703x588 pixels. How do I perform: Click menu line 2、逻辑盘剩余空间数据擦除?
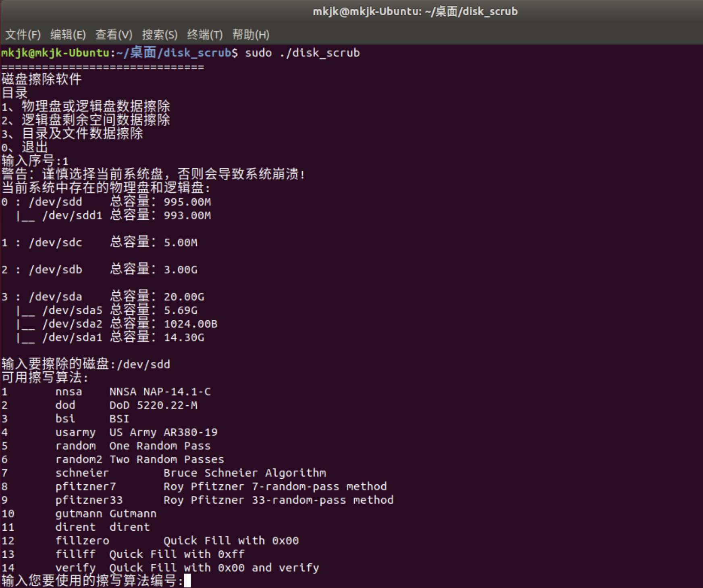tap(86, 120)
